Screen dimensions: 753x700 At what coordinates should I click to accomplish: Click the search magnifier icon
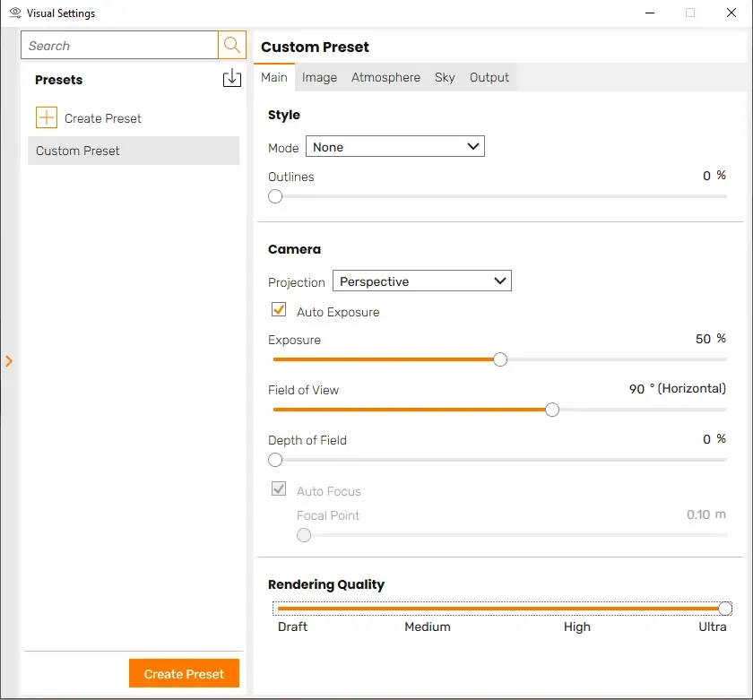point(231,45)
